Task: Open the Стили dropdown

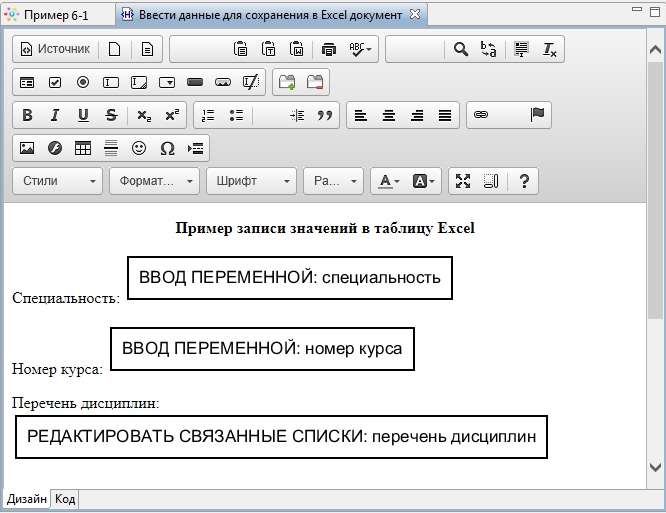Action: click(58, 181)
